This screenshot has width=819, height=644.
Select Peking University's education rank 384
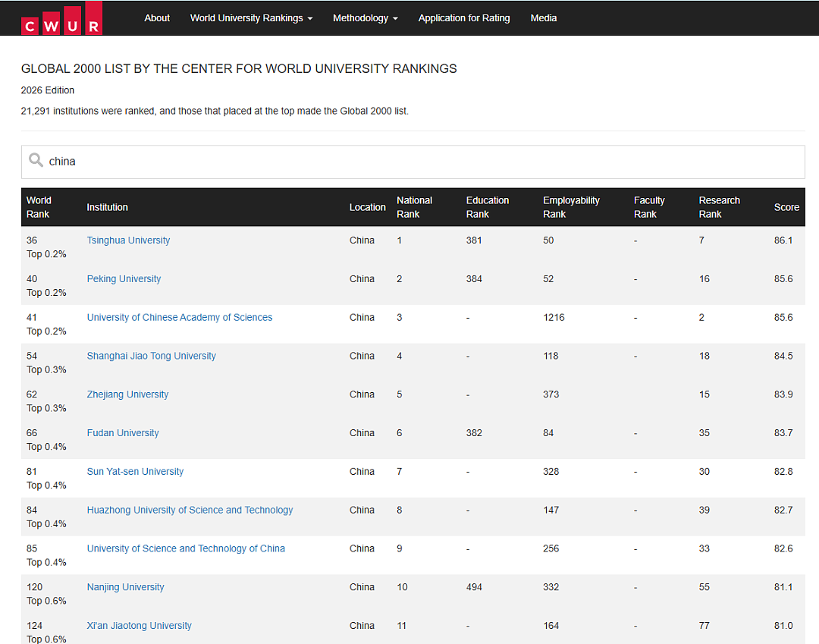(474, 279)
